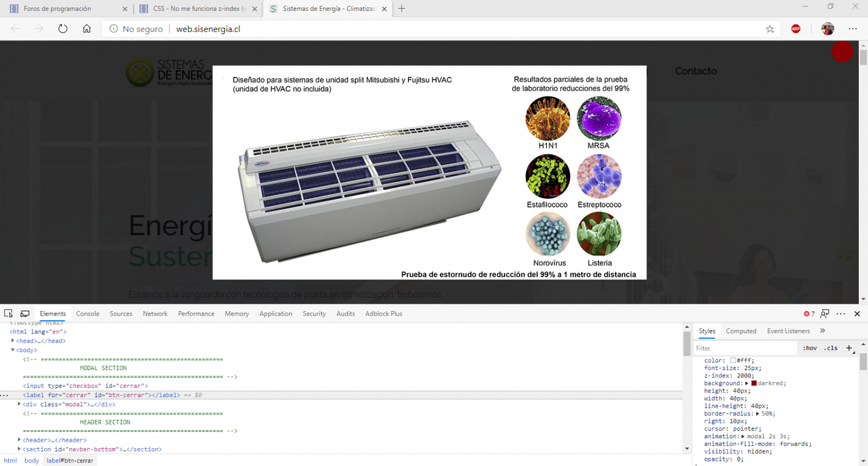
Task: Show more style tabs with chevron
Action: click(x=822, y=331)
